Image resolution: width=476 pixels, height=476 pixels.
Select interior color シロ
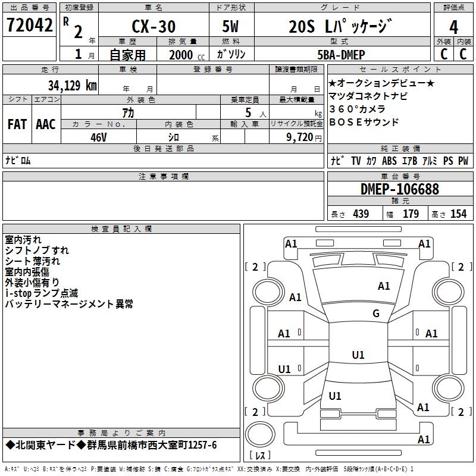[x=174, y=137]
